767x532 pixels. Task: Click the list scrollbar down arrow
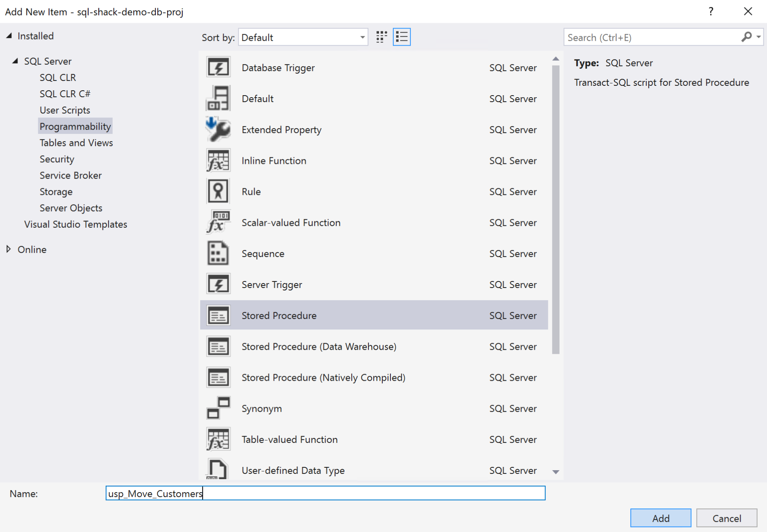556,472
